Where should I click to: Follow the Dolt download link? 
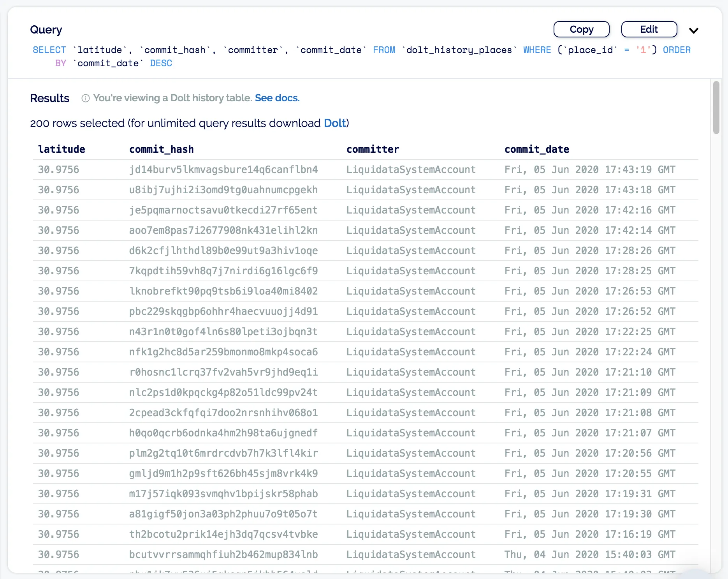[x=334, y=124]
